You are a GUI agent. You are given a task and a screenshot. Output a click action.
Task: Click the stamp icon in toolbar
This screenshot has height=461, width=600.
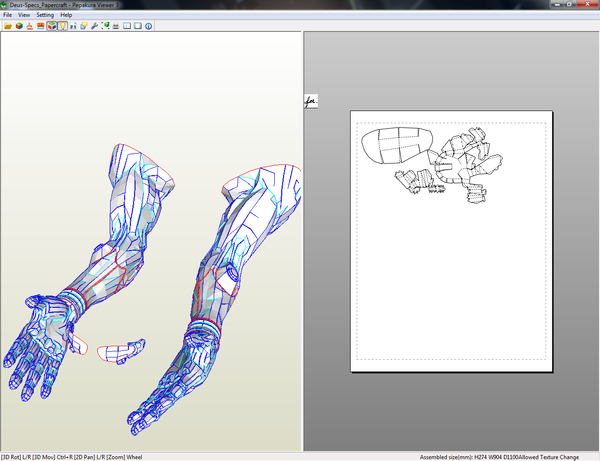click(x=29, y=26)
